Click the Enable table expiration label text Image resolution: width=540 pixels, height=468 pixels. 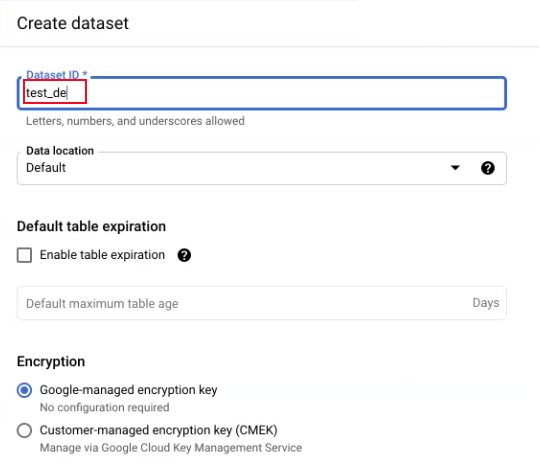pyautogui.click(x=102, y=255)
